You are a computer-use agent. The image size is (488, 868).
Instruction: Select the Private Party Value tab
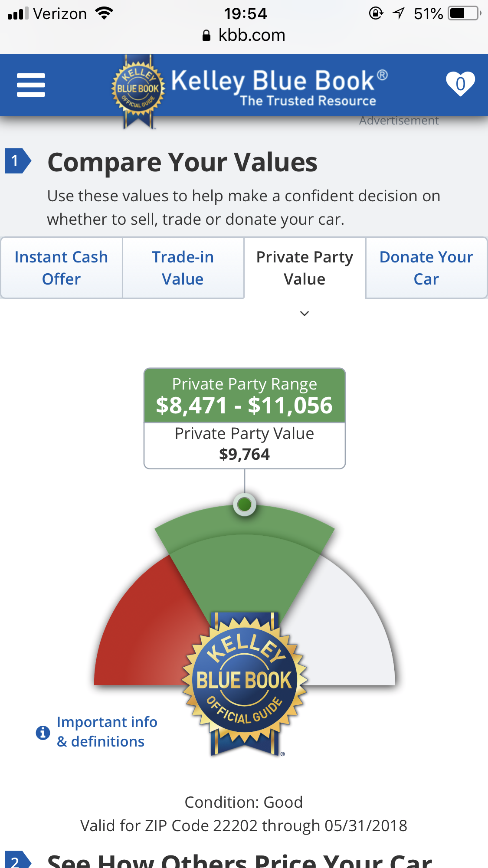pyautogui.click(x=305, y=268)
